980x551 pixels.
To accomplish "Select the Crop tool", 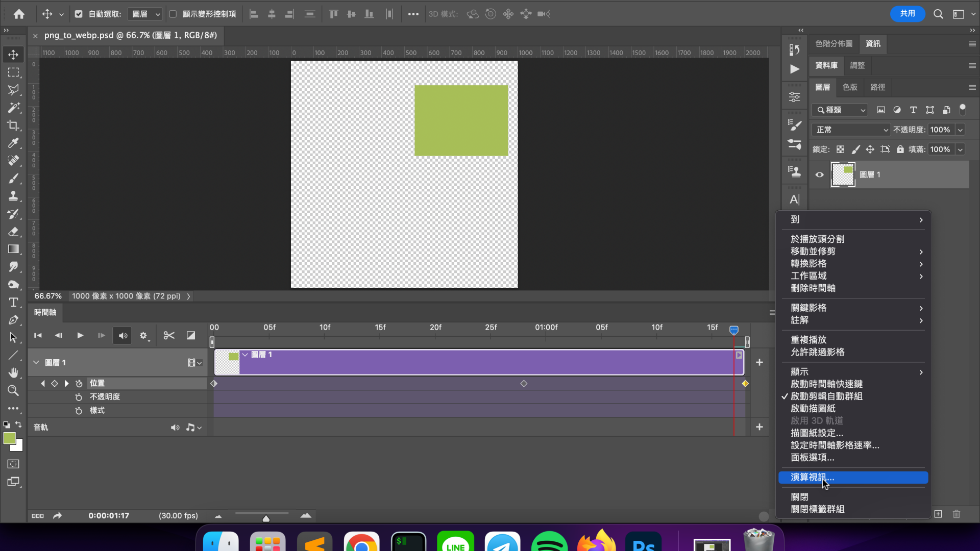I will coord(13,126).
